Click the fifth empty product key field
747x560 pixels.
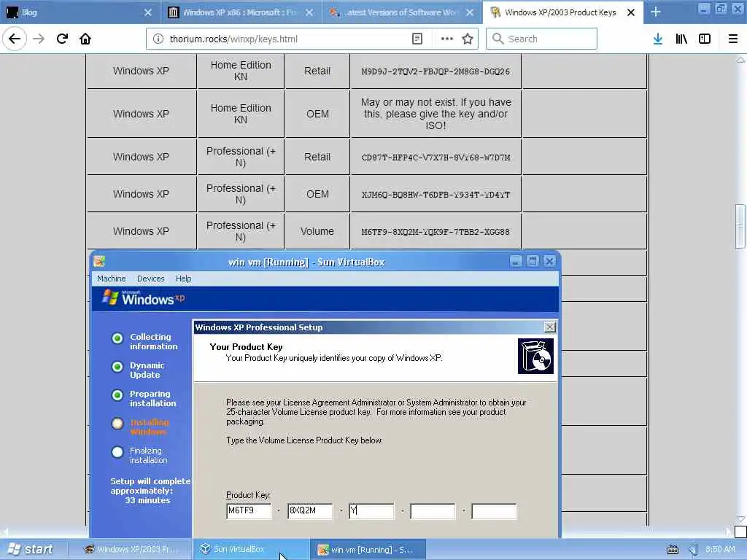(x=494, y=511)
